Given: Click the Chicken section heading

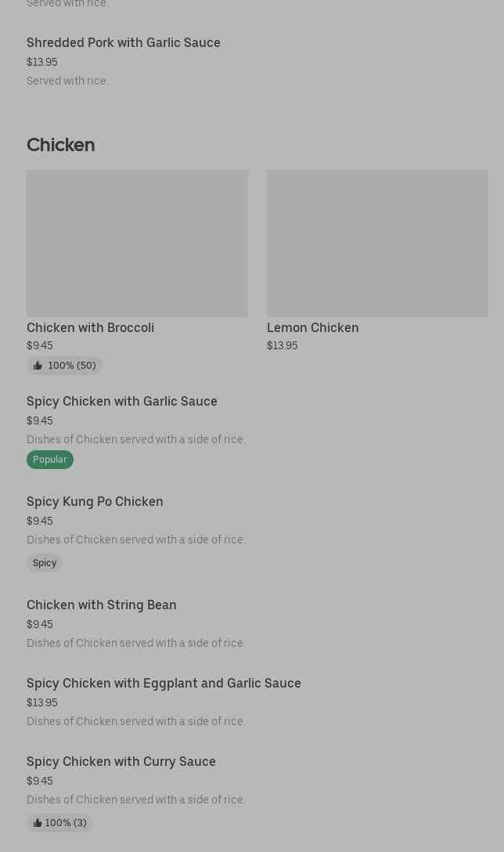Looking at the screenshot, I should pyautogui.click(x=60, y=145).
